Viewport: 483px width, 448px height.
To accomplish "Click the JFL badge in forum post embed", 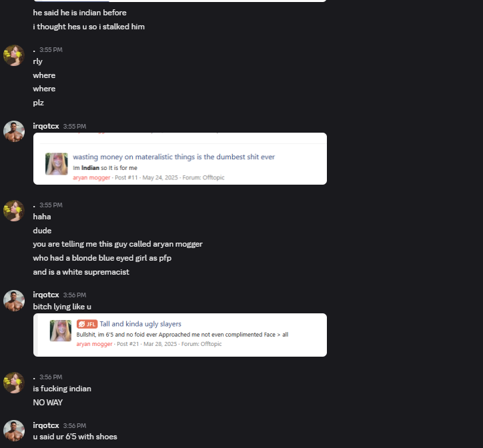I will tap(87, 324).
